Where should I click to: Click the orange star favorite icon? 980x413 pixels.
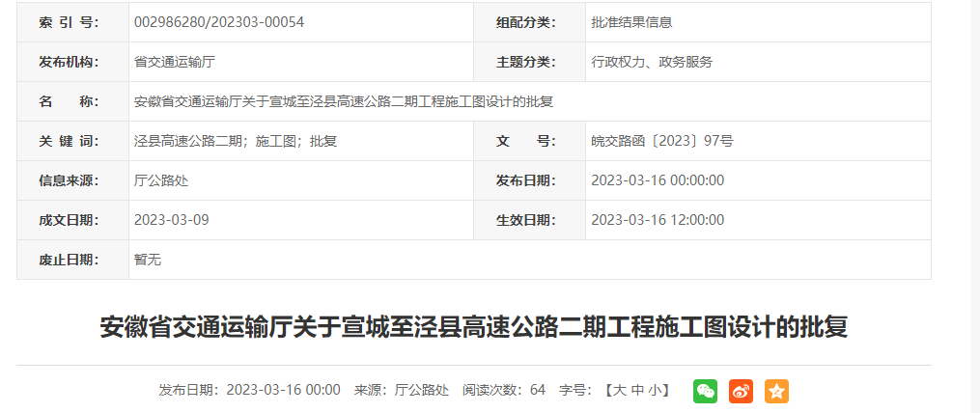[776, 391]
